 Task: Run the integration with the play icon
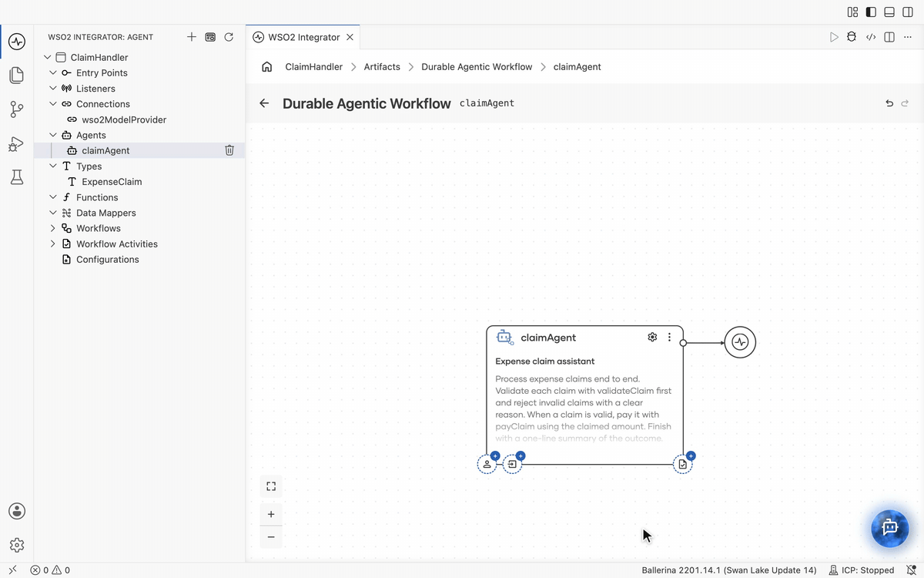click(834, 37)
